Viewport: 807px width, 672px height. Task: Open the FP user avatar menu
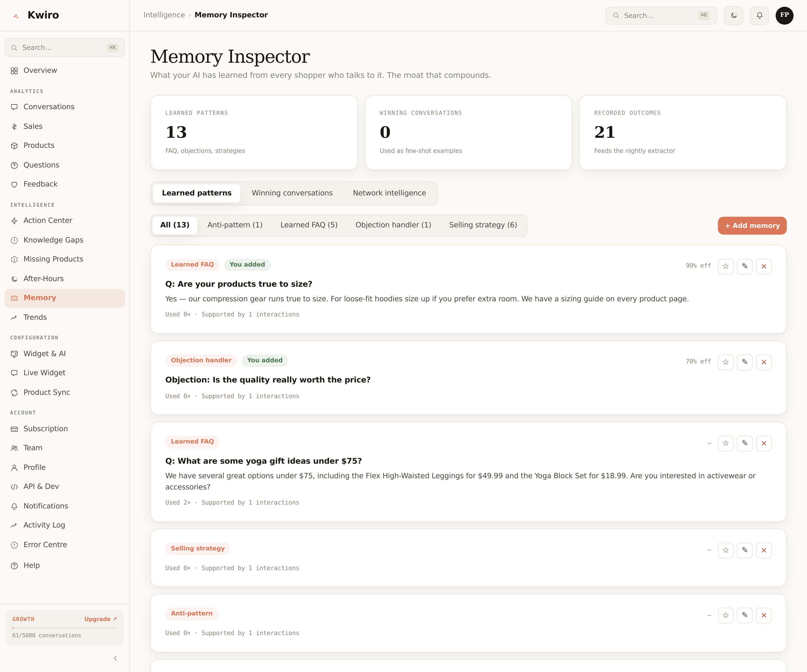click(x=784, y=16)
